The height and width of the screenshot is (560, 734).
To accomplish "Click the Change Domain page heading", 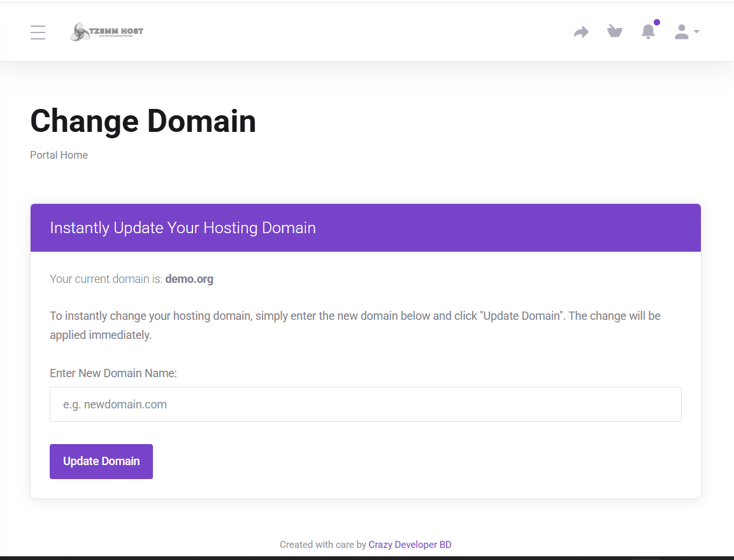I will [x=143, y=121].
